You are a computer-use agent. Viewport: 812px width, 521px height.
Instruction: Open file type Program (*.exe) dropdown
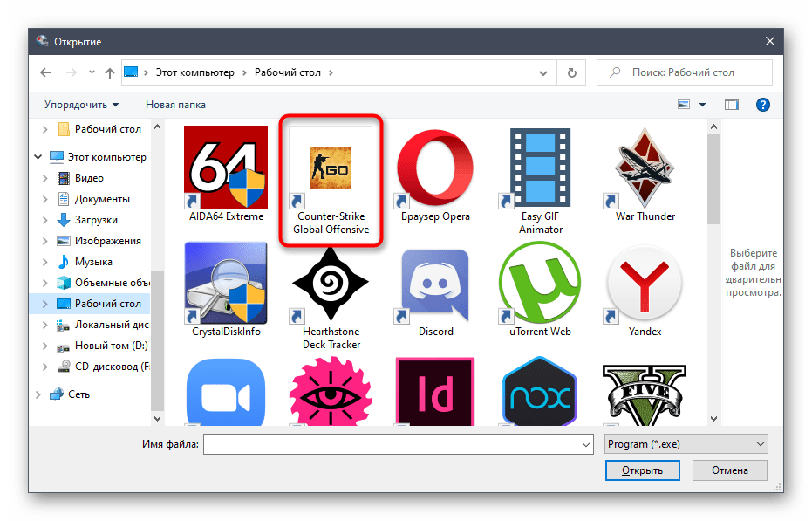[x=686, y=444]
